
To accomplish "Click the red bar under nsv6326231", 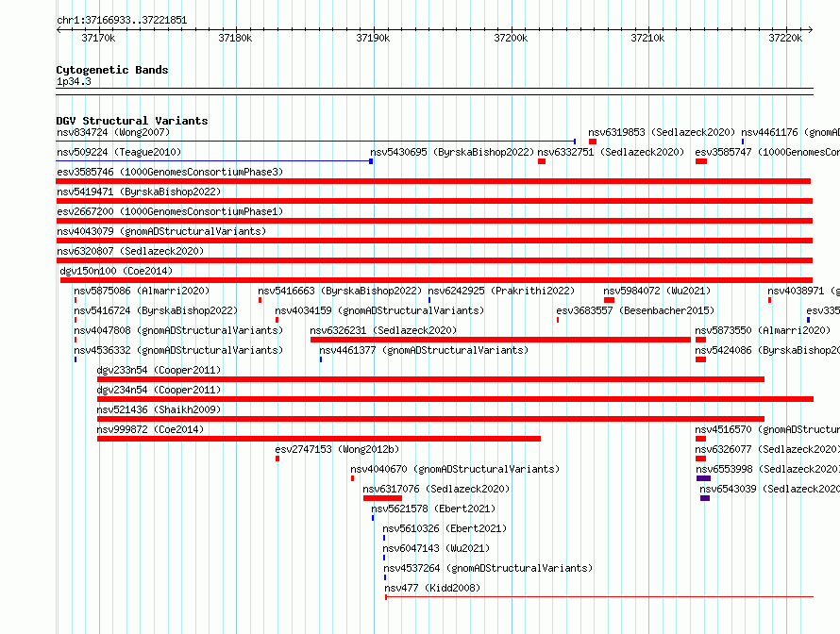I will [x=500, y=340].
